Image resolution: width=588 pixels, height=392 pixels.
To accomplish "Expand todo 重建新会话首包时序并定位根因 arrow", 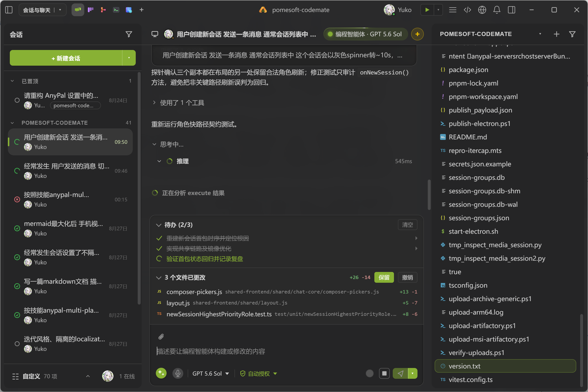I will point(416,238).
